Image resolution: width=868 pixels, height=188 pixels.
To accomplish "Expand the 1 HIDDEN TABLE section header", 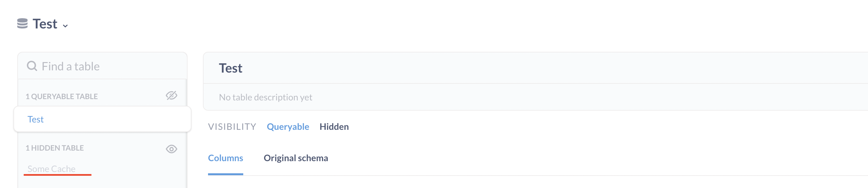I will point(55,148).
